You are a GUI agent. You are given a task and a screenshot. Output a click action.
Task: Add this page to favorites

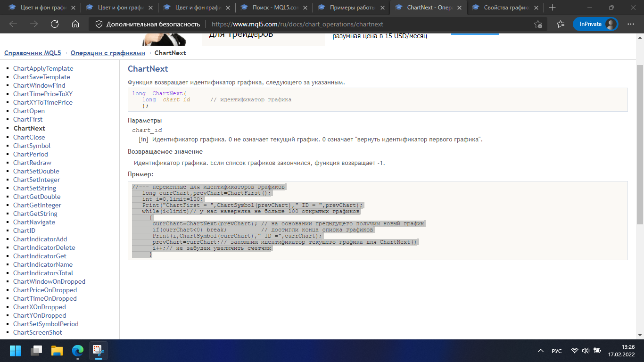point(538,24)
